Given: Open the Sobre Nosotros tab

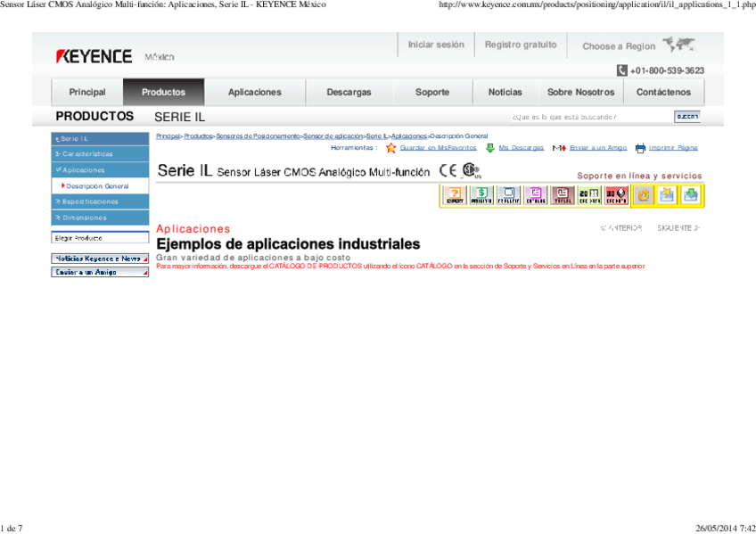Looking at the screenshot, I should click(581, 92).
